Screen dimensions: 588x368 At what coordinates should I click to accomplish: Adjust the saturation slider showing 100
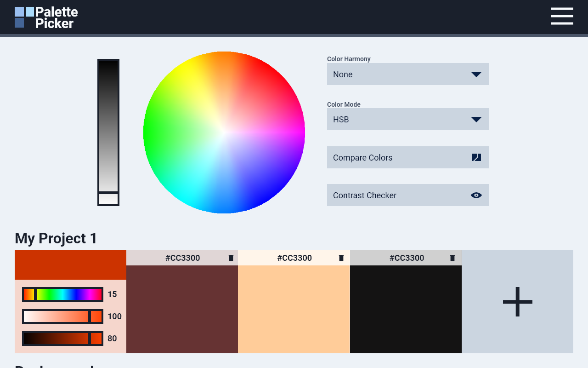[x=62, y=316]
